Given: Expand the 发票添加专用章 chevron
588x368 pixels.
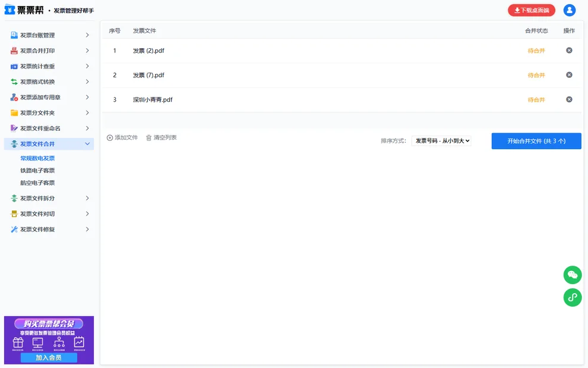Looking at the screenshot, I should point(87,97).
